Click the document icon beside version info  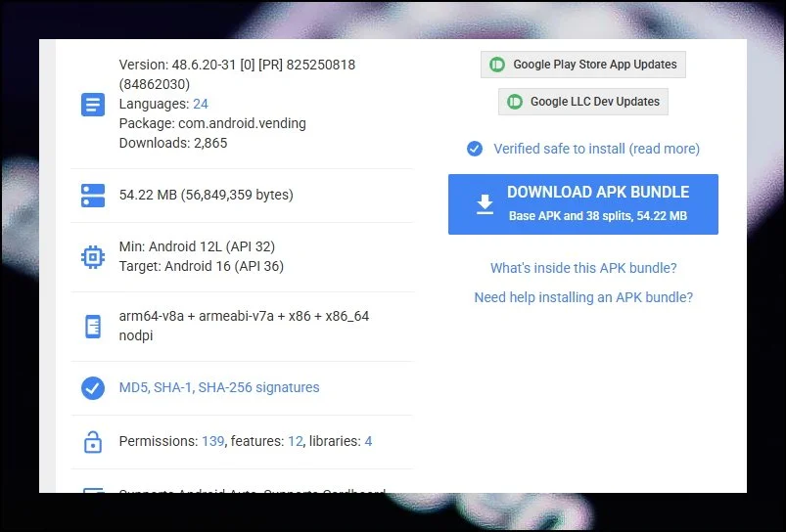click(x=92, y=105)
